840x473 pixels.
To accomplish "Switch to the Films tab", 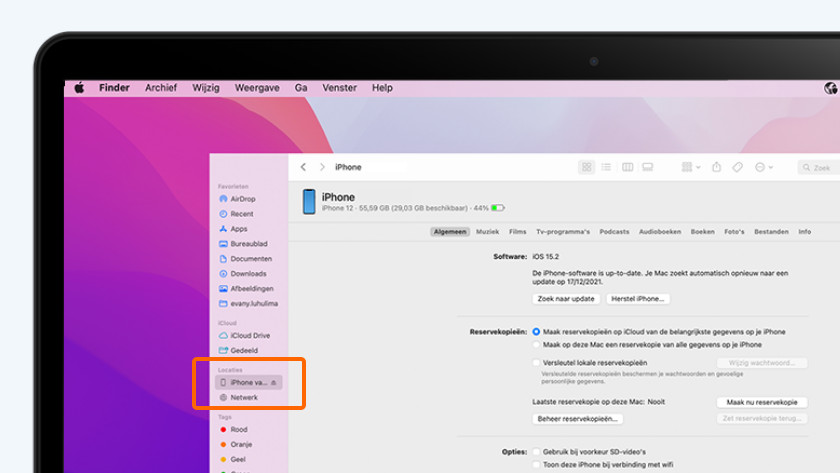I will coord(518,232).
